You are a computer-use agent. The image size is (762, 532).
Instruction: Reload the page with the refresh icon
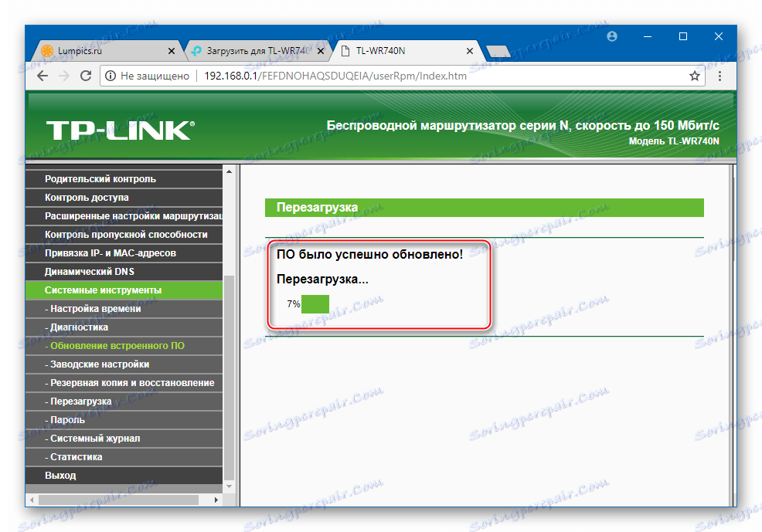click(x=86, y=76)
